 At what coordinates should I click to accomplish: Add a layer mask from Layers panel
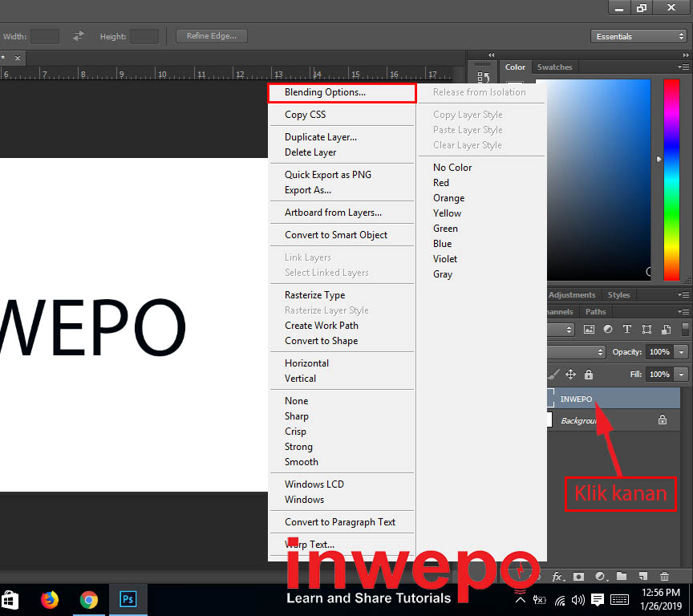click(579, 576)
